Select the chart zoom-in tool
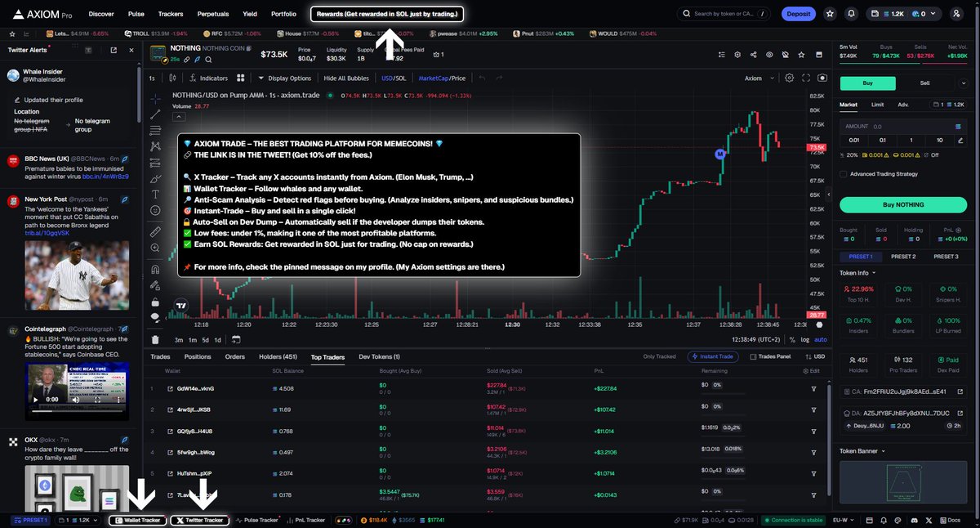 click(x=156, y=247)
